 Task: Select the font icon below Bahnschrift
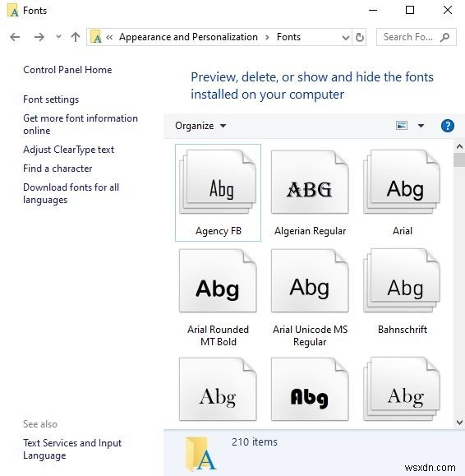[402, 389]
